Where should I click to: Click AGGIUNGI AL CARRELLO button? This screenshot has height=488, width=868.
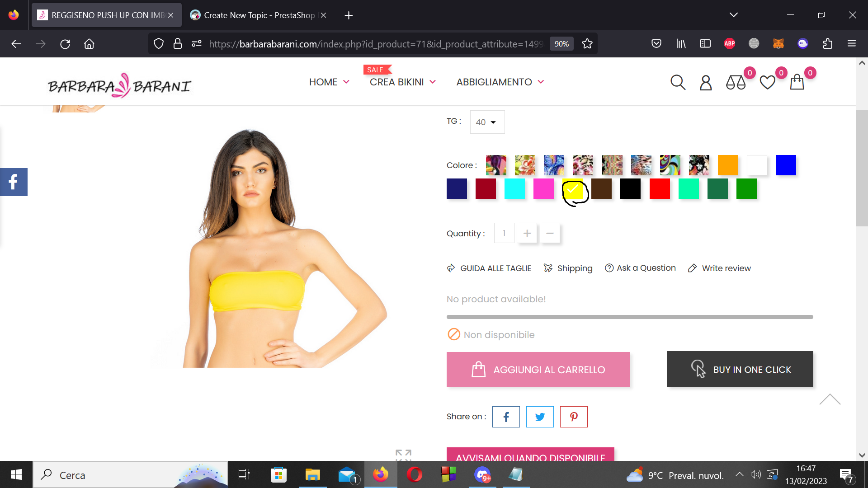click(538, 369)
